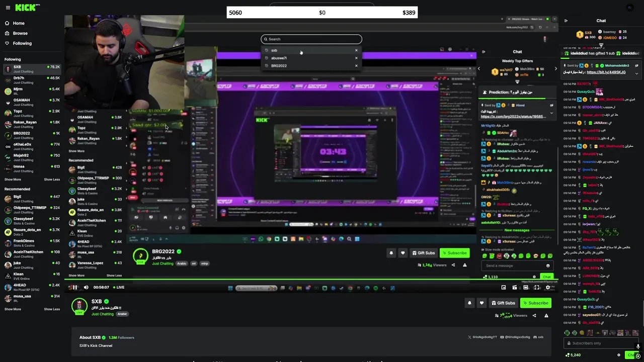Viewport: 644px width, 362px height.
Task: Click New messages banner in inner chat
Action: click(517, 230)
